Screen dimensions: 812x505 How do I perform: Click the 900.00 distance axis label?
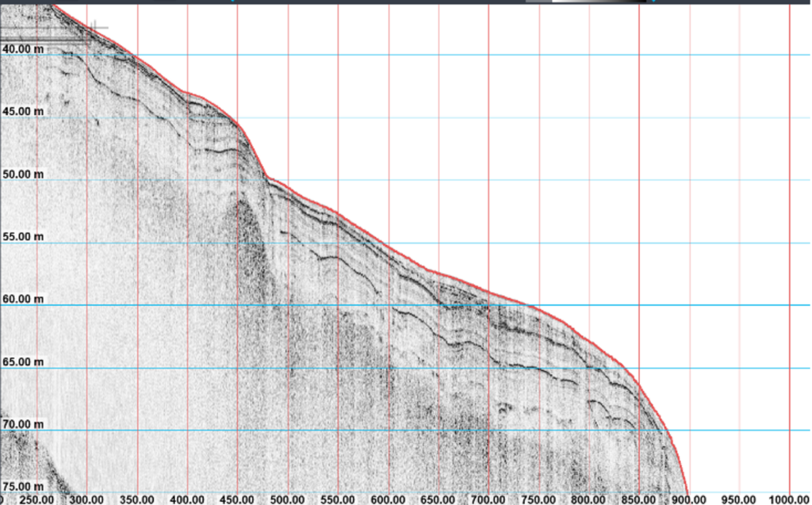tap(690, 500)
